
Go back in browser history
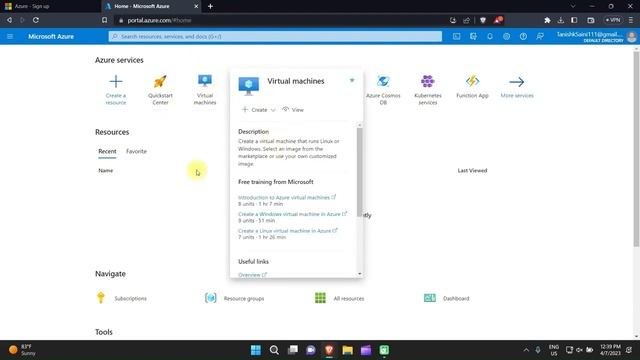[9, 20]
